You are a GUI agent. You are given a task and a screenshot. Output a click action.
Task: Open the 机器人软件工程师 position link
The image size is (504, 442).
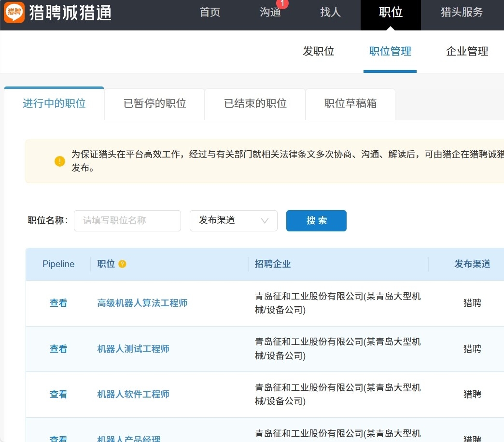click(133, 394)
